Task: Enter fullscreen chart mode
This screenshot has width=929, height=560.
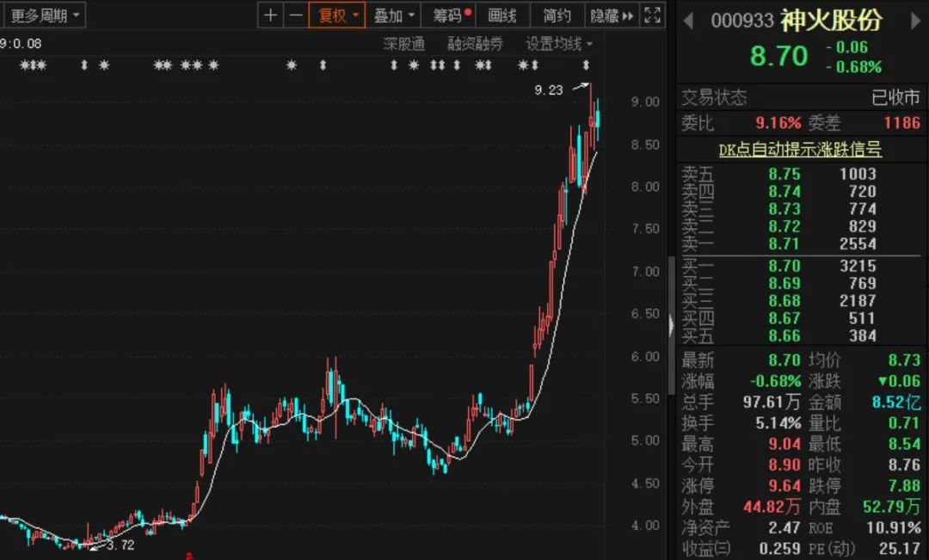Action: 653,15
